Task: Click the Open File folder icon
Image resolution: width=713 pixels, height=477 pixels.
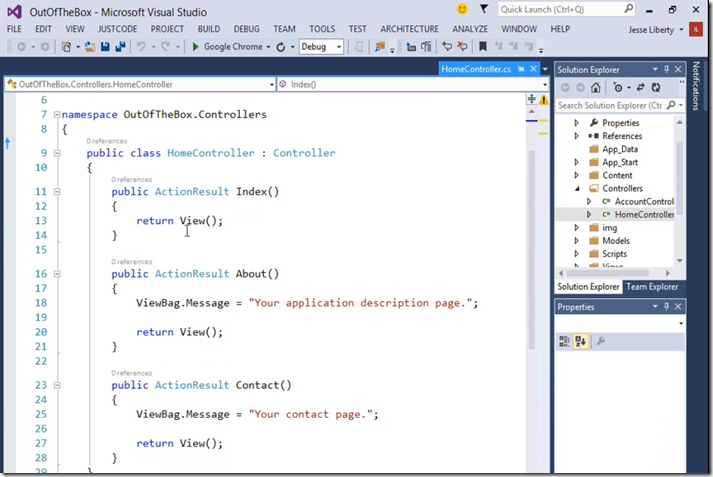Action: pyautogui.click(x=90, y=47)
